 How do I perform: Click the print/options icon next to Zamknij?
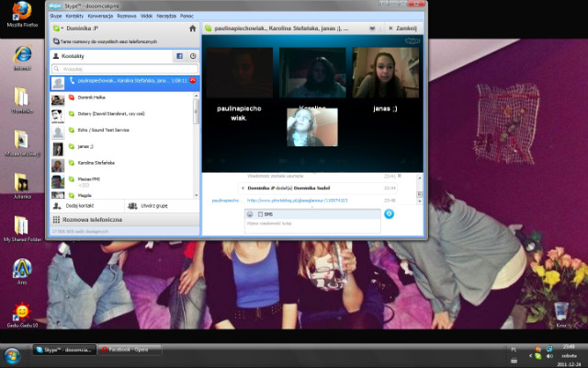click(x=372, y=29)
